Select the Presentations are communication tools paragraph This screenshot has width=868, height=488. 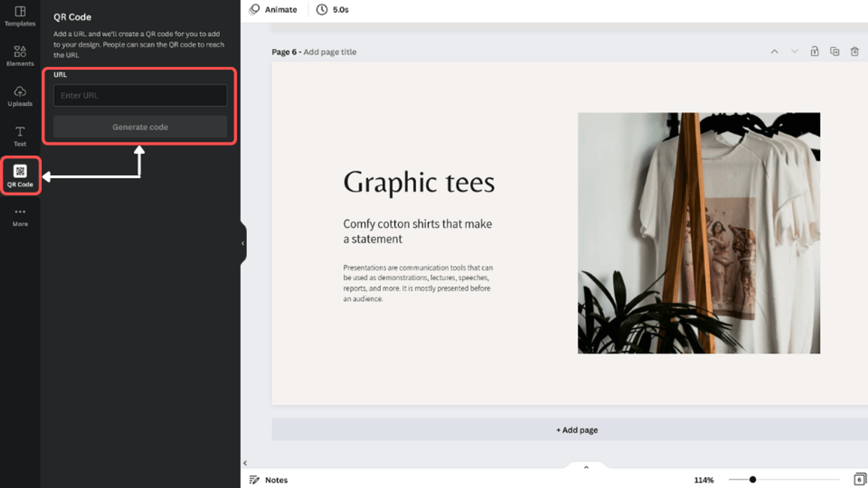pos(418,283)
